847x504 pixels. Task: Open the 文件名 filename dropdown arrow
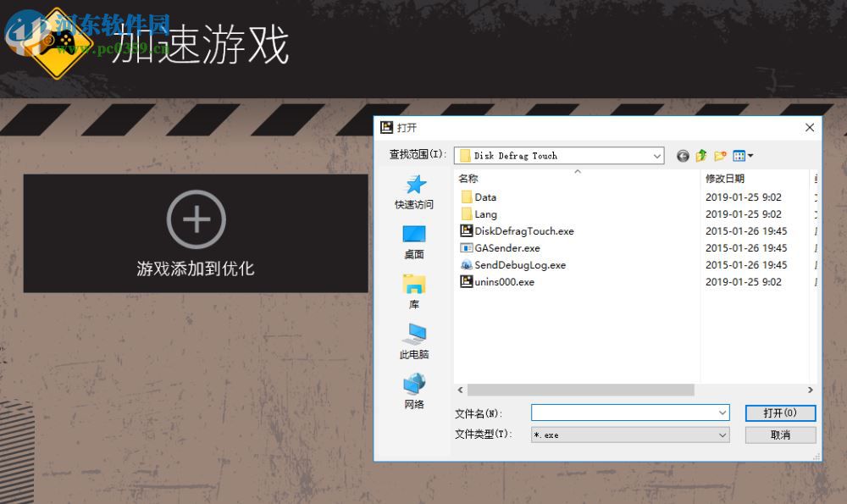pyautogui.click(x=722, y=413)
